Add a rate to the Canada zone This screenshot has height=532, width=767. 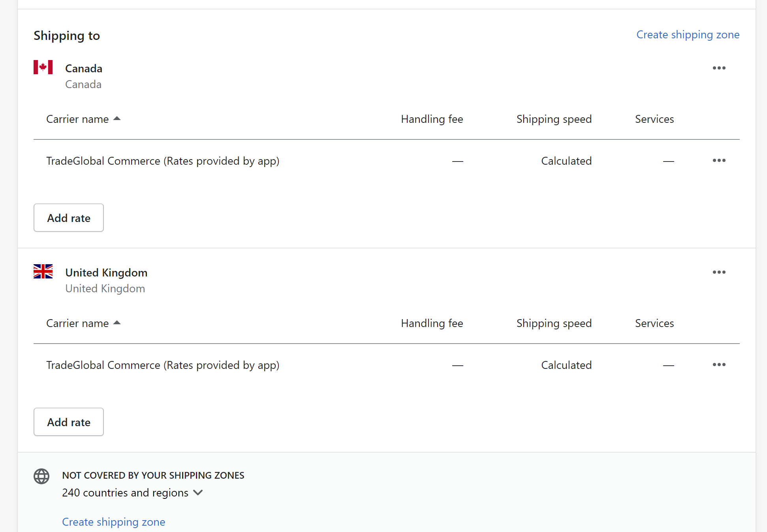69,218
